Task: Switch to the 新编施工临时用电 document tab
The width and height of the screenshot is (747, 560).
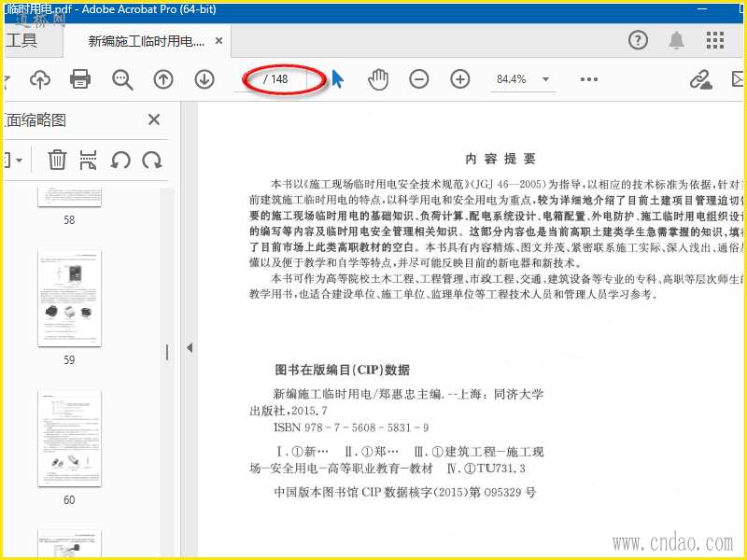Action: point(147,41)
